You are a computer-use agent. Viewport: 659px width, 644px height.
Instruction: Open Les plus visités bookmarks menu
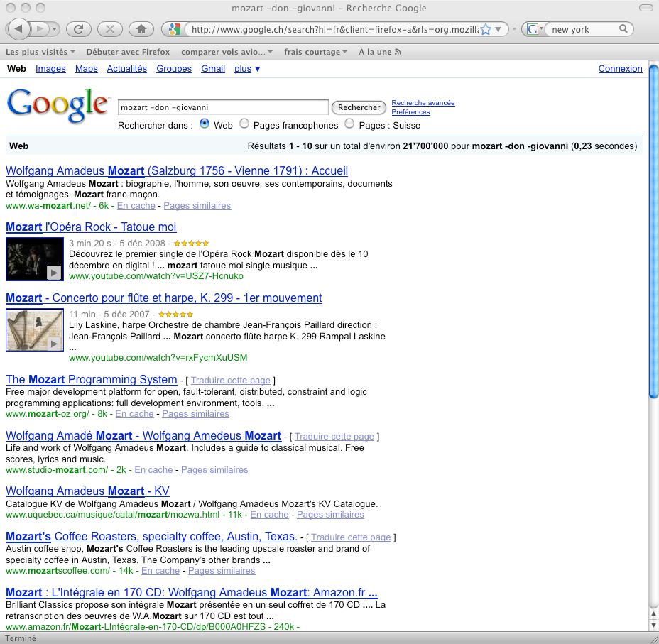pyautogui.click(x=40, y=52)
